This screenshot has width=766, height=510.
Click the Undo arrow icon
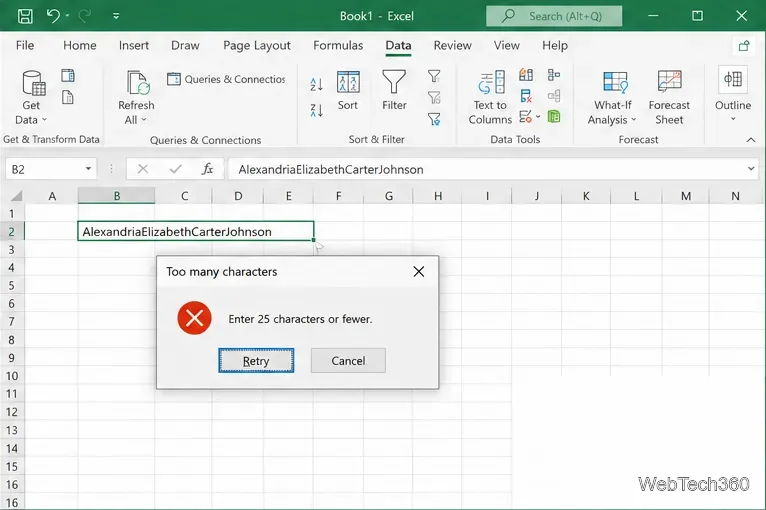tap(53, 16)
